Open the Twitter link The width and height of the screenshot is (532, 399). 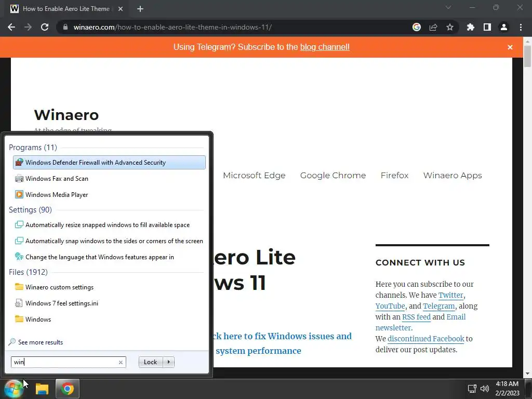click(450, 295)
